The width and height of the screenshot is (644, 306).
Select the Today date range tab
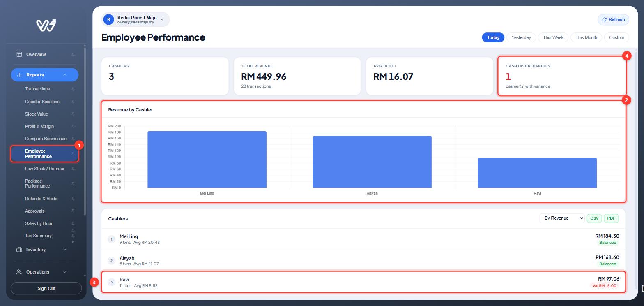coord(493,37)
